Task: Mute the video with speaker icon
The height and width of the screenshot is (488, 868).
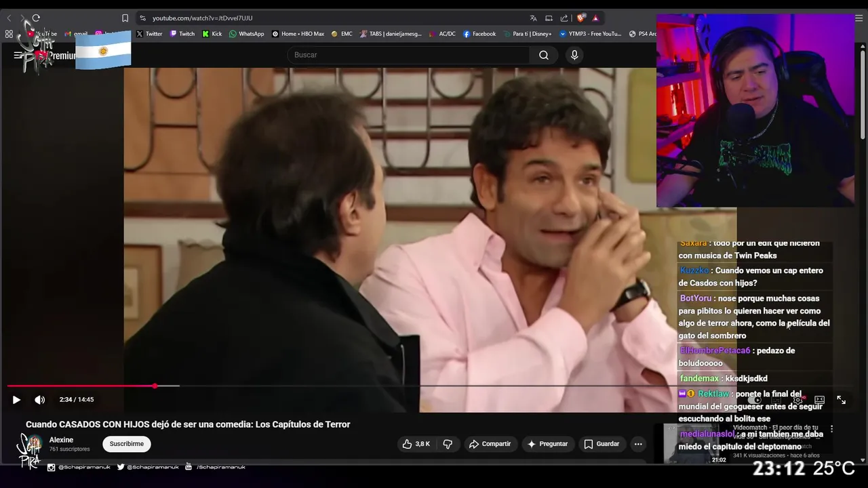Action: tap(40, 400)
